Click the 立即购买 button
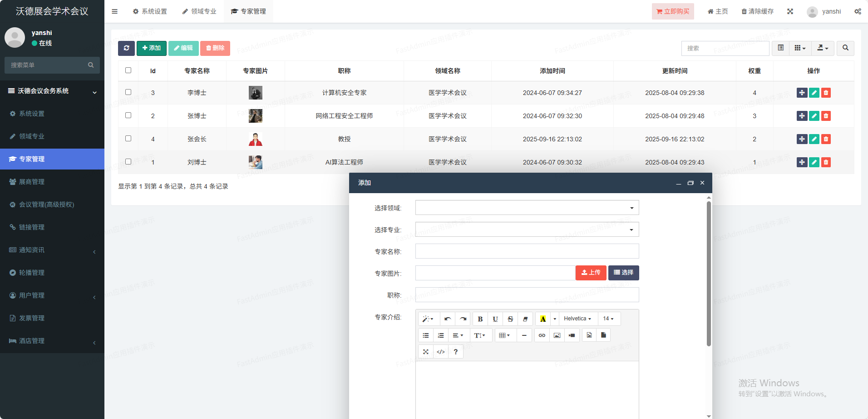This screenshot has width=868, height=419. 673,11
